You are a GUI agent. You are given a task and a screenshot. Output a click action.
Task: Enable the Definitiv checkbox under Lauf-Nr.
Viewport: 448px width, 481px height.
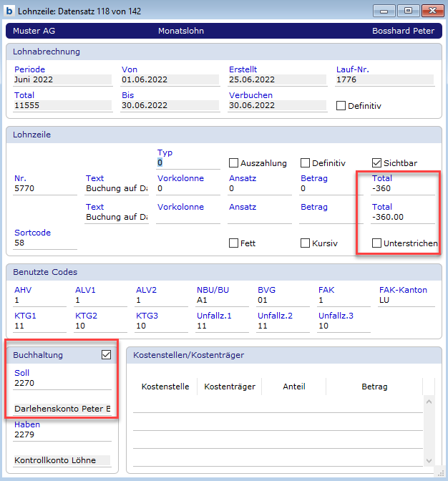click(341, 106)
